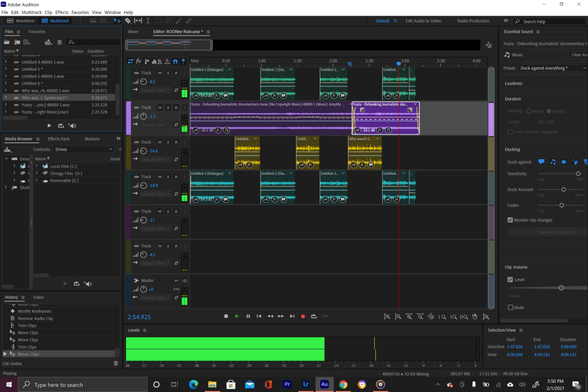Click the Import File icon in Files panel

coord(17,42)
